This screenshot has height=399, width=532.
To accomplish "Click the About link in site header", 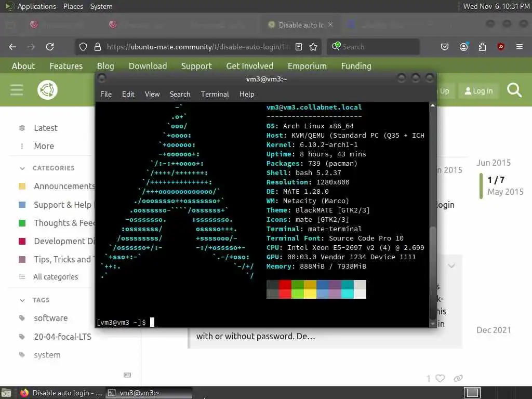I will [23, 66].
